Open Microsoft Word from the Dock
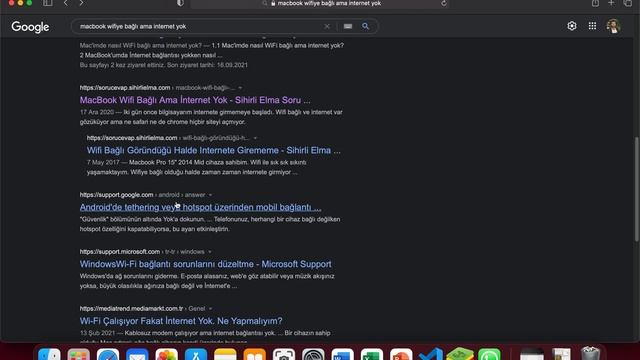The image size is (640, 360). [x=342, y=354]
